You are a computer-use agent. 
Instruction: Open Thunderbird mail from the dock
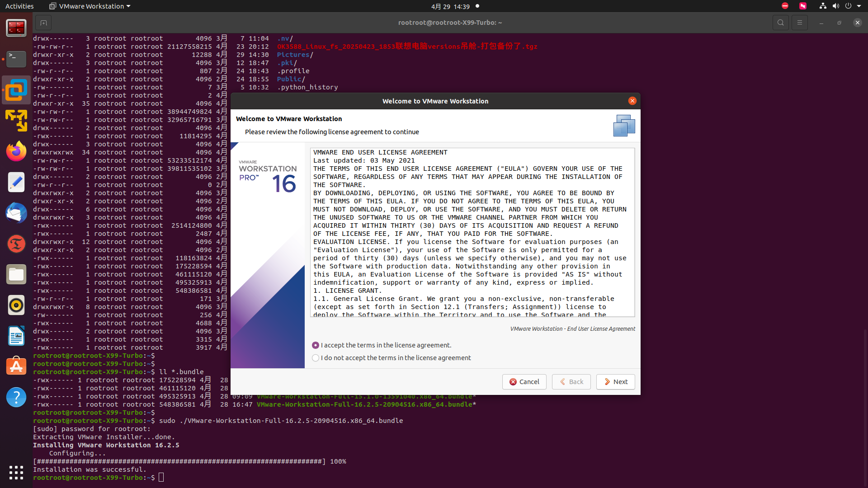click(16, 213)
